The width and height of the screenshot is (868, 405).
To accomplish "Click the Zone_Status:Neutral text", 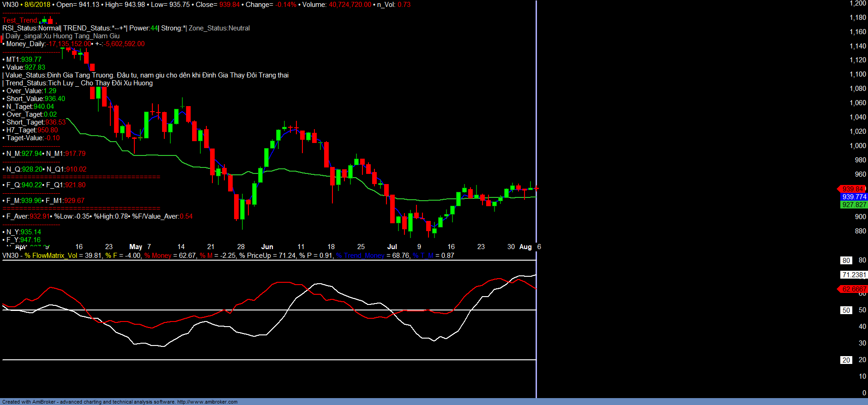I will (x=219, y=28).
